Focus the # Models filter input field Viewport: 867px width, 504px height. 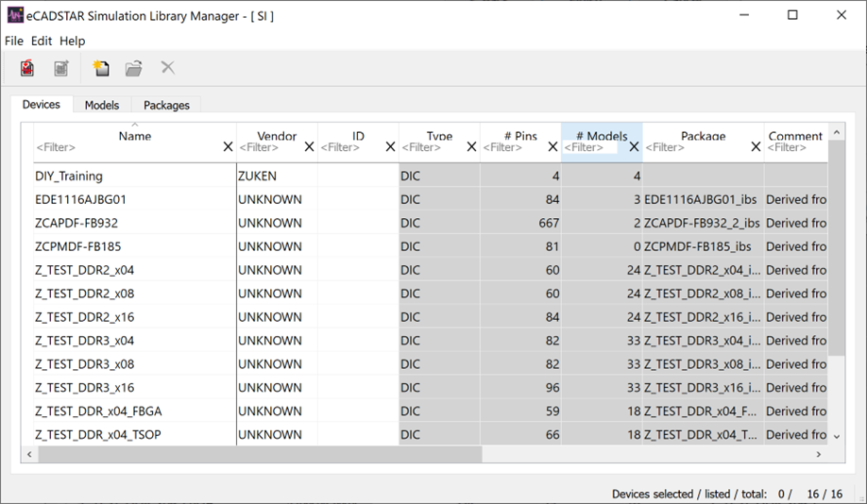tap(590, 147)
